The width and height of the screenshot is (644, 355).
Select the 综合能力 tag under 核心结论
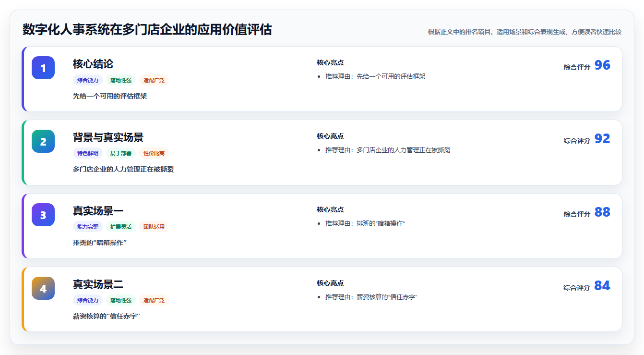pyautogui.click(x=88, y=80)
